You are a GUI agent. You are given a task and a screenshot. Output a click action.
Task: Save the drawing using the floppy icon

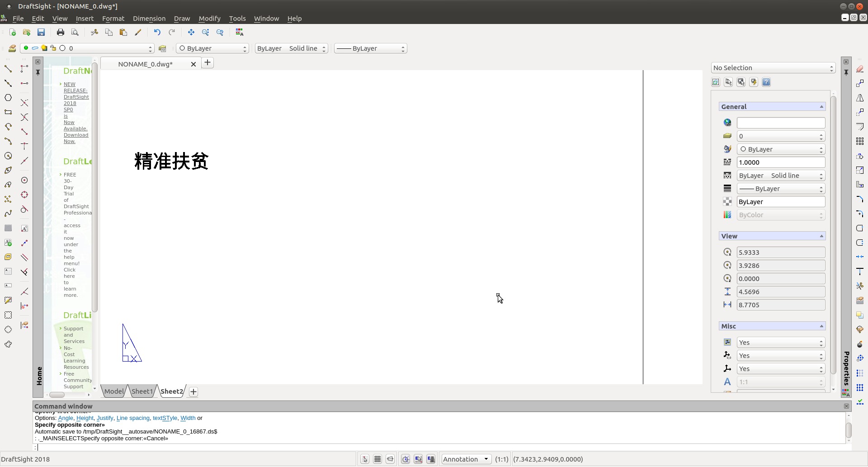coord(41,32)
